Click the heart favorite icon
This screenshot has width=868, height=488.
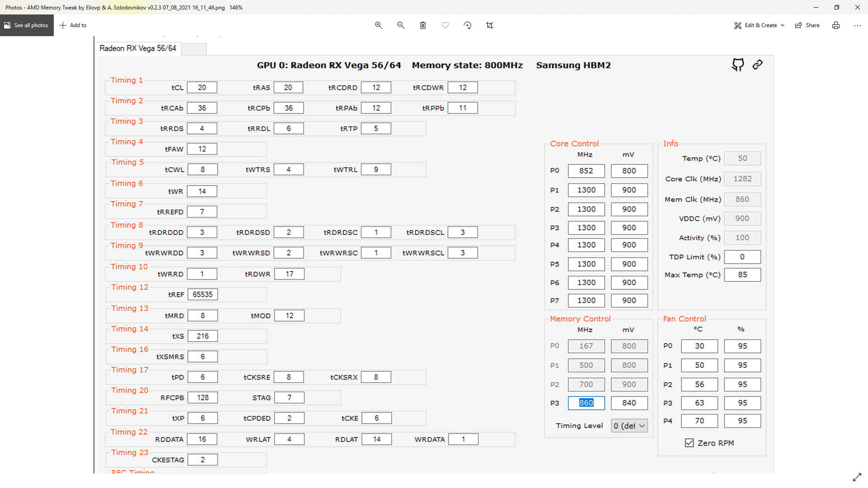point(445,25)
